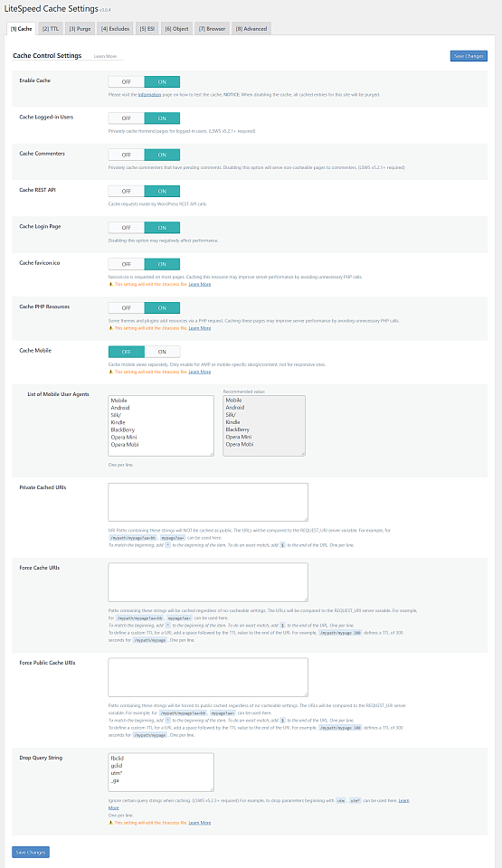Image resolution: width=502 pixels, height=868 pixels.
Task: Click the Drop Query String text area
Action: click(x=161, y=772)
